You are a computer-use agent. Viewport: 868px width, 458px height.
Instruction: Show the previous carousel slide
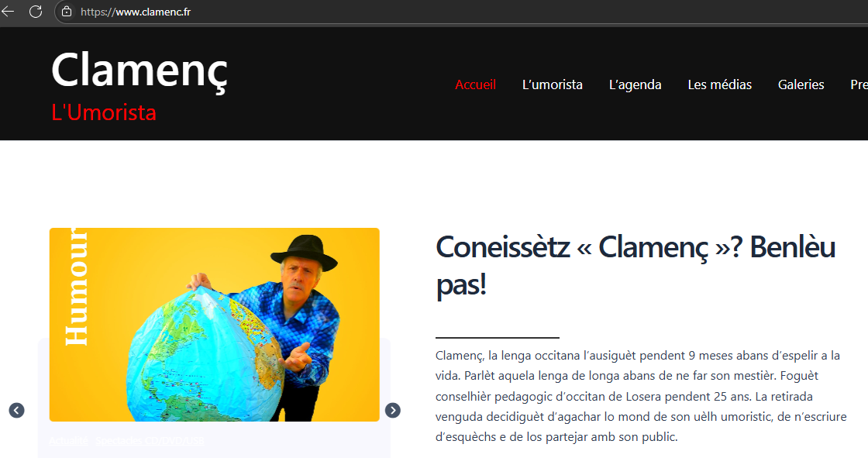tap(16, 411)
